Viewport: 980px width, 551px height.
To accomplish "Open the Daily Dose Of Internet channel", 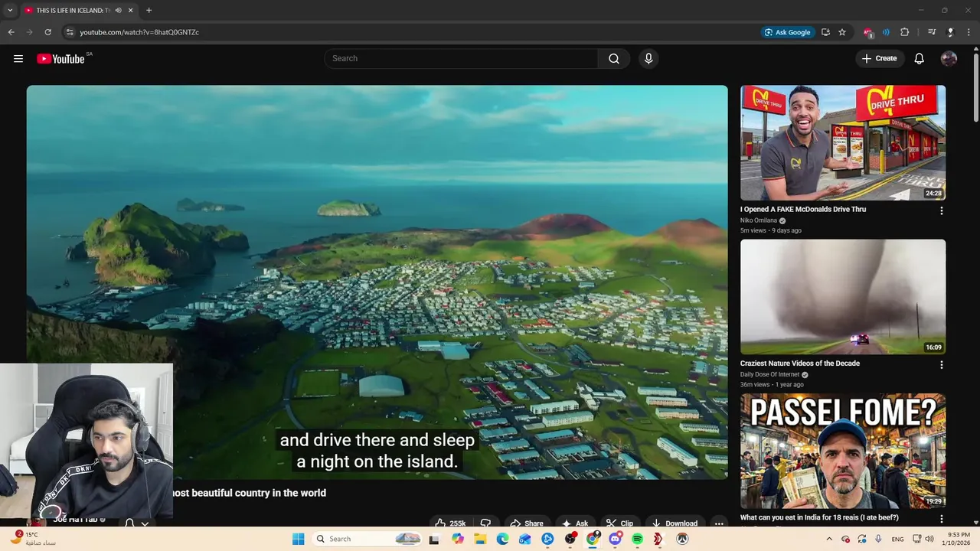I will 769,374.
